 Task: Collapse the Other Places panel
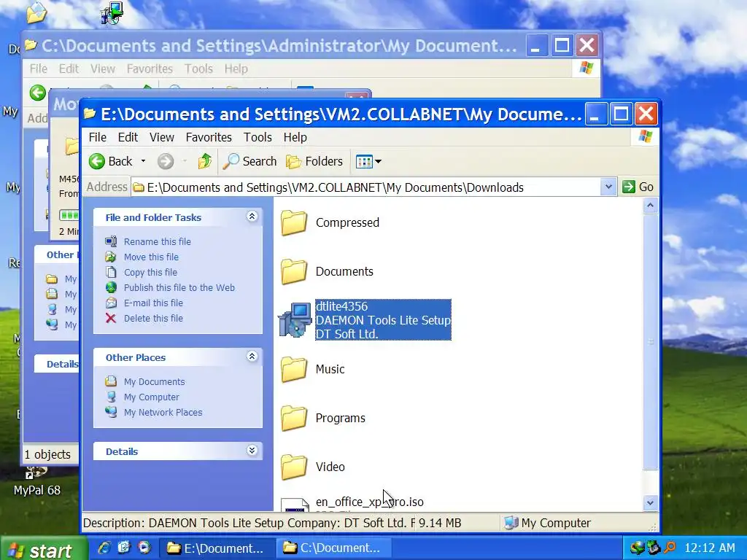(252, 357)
